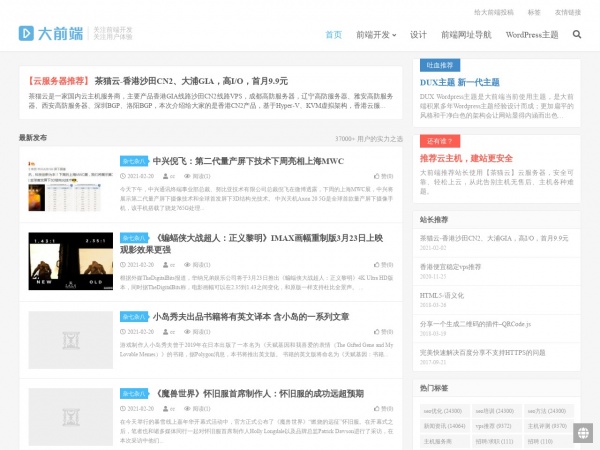The width and height of the screenshot is (600, 450).
Task: Open the 标签 top link
Action: pos(534,12)
